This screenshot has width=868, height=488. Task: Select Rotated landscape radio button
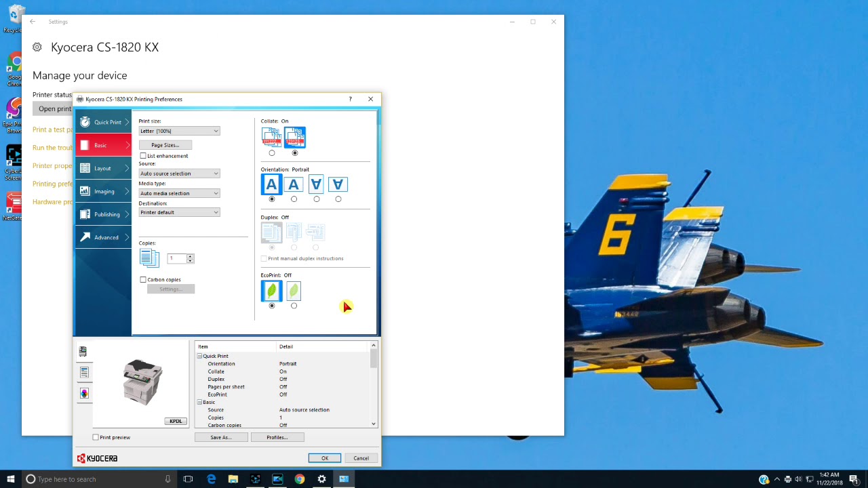(338, 199)
